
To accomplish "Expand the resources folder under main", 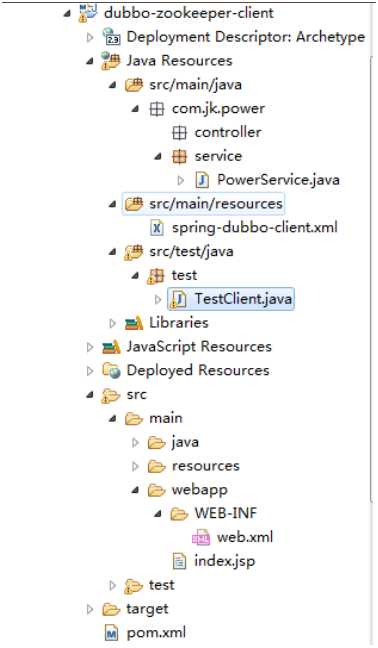I will coord(135,467).
